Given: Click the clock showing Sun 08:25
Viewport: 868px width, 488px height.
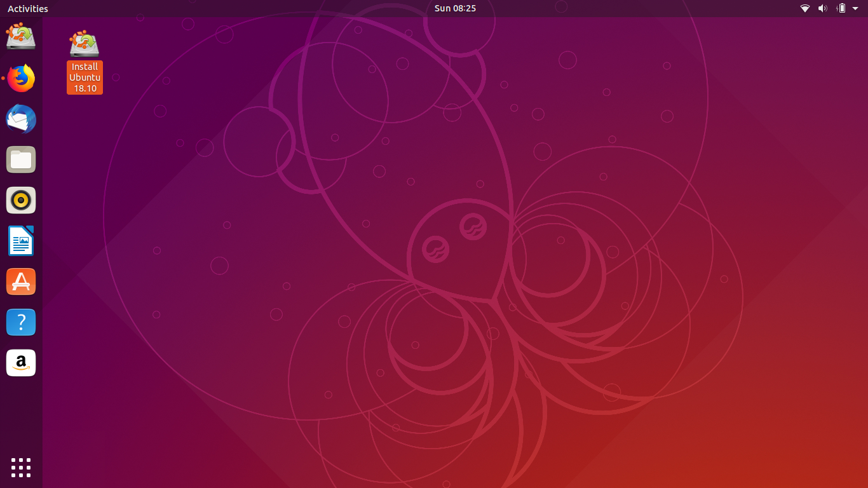Looking at the screenshot, I should tap(454, 8).
